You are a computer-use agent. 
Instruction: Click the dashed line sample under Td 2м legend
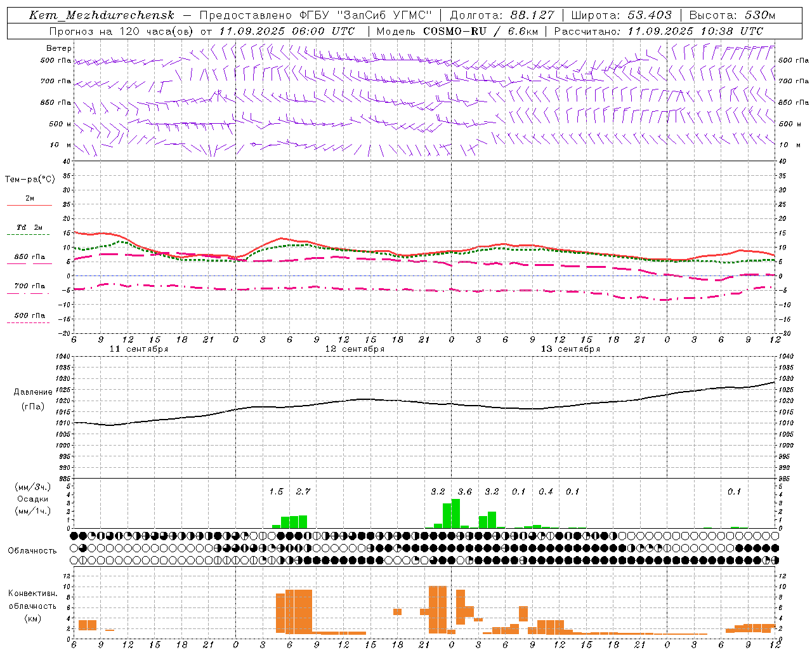(28, 235)
